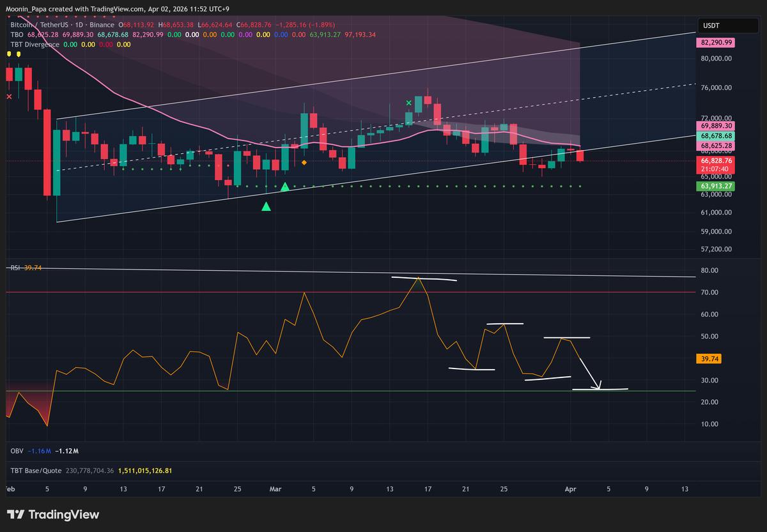Image resolution: width=767 pixels, height=532 pixels.
Task: Click the pink 82,290.99 price label
Action: pos(716,42)
